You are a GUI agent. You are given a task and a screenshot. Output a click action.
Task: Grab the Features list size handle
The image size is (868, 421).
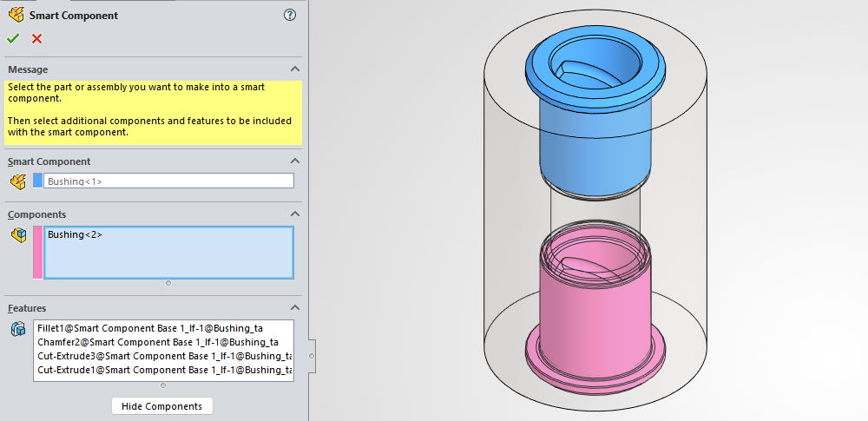point(163,385)
